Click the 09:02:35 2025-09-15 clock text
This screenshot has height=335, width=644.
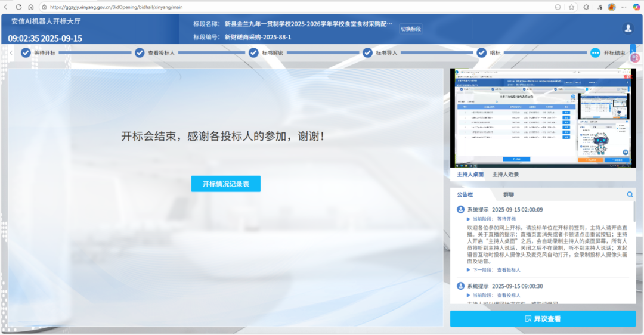click(x=45, y=38)
